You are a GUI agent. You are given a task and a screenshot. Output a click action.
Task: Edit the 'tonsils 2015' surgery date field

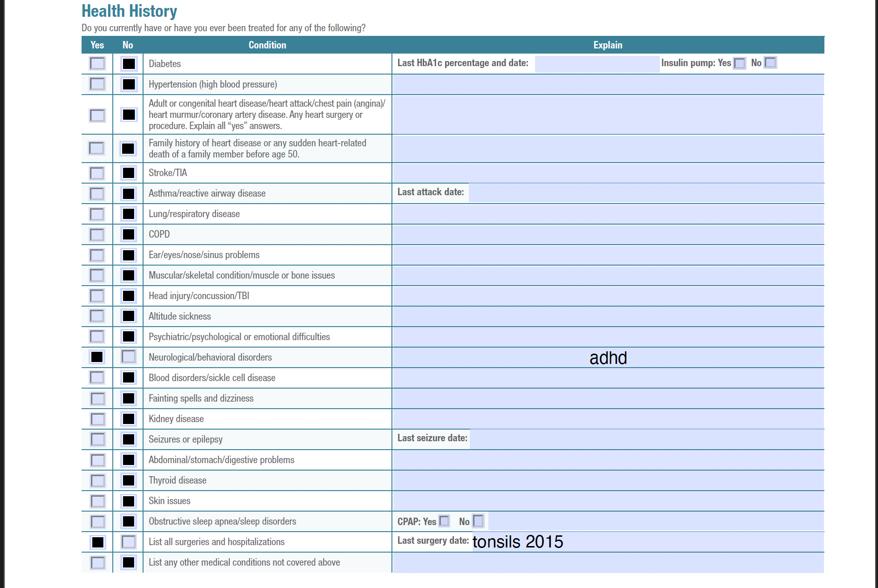647,542
